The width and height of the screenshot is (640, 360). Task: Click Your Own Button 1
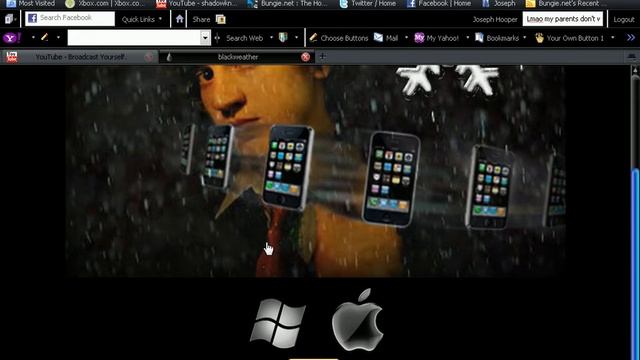(569, 38)
